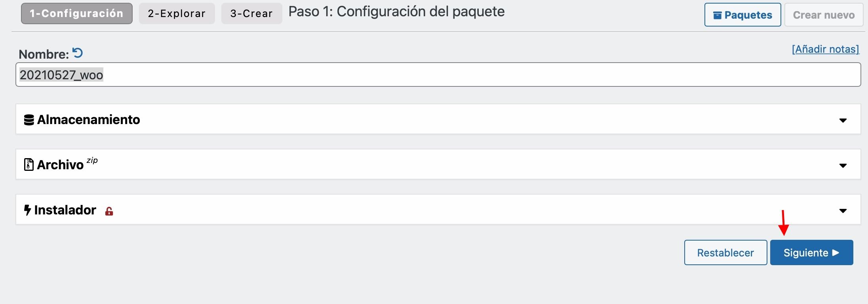Image resolution: width=868 pixels, height=304 pixels.
Task: Open the Paquetes list button
Action: coord(742,15)
